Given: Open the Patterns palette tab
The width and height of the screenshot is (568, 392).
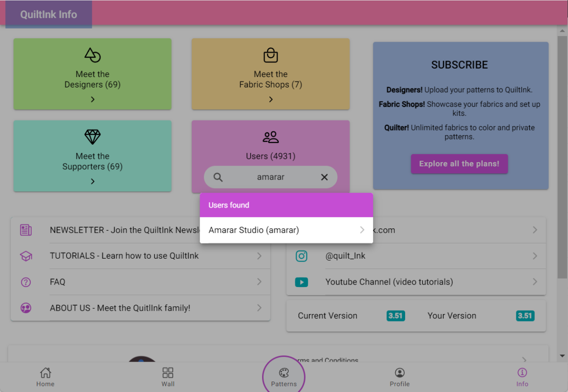Looking at the screenshot, I should tap(284, 377).
